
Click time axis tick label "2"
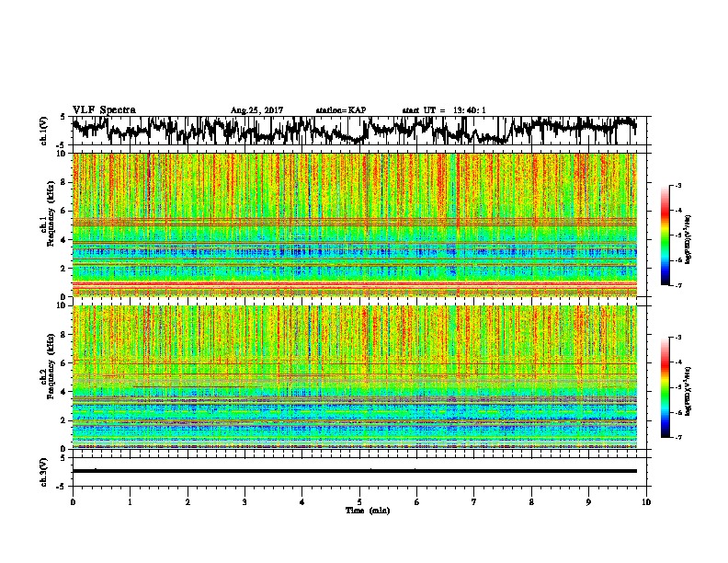click(x=188, y=502)
